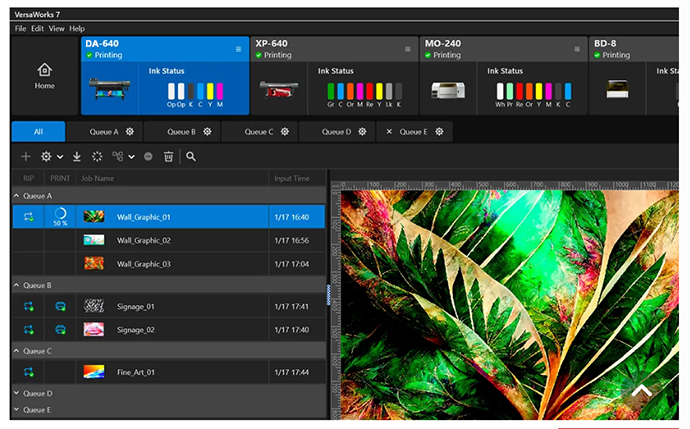The width and height of the screenshot is (690, 429).
Task: Click RIP icon of Fine_Art_01 row
Action: click(x=29, y=372)
